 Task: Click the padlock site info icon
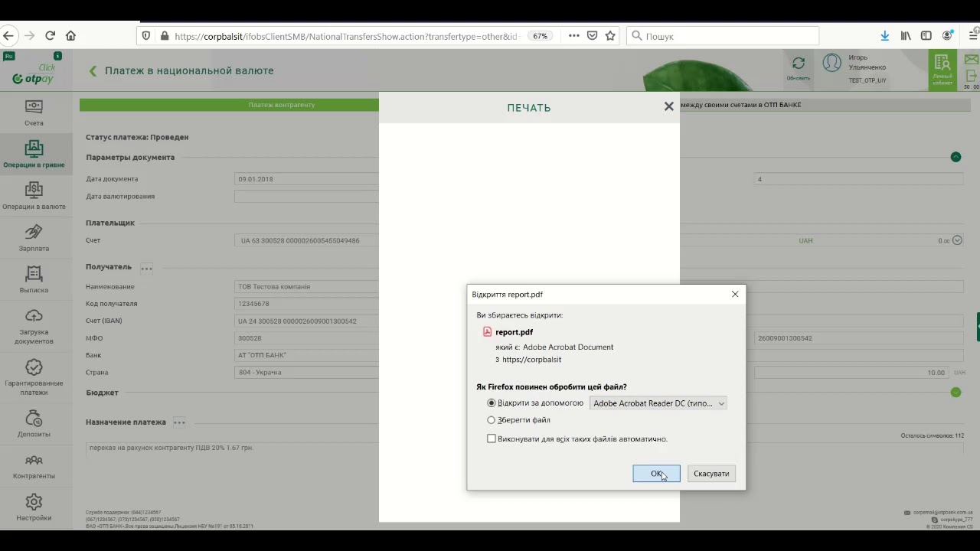(164, 36)
